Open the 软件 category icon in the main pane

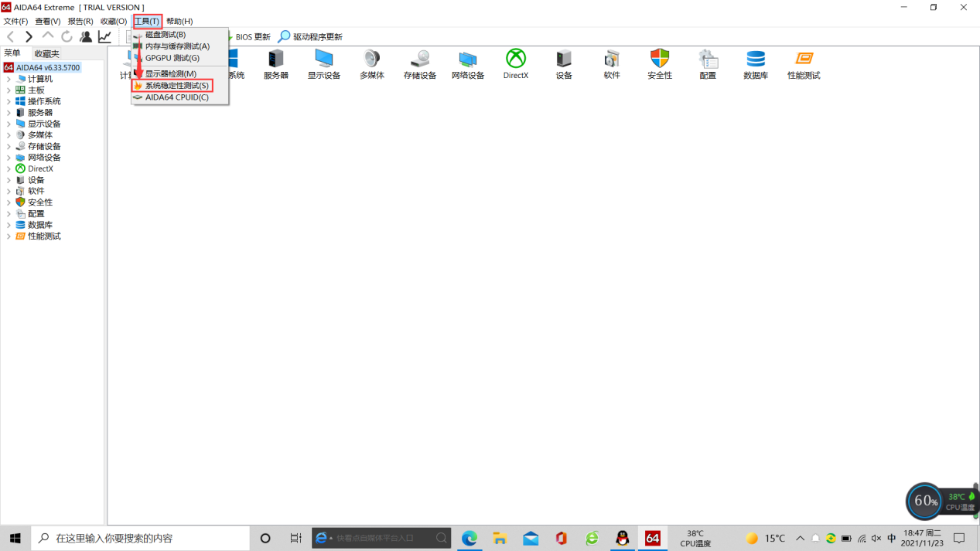[612, 64]
